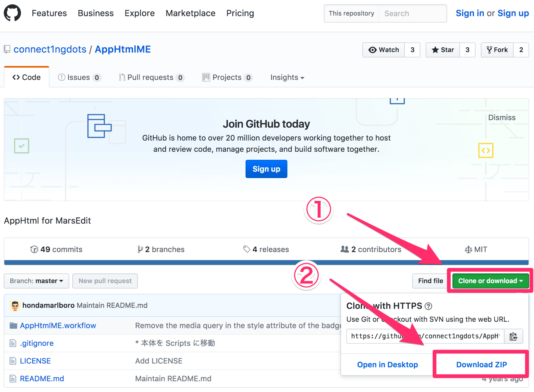534x392 pixels.
Task: Open AppHtmlME repository name link
Action: tap(123, 49)
